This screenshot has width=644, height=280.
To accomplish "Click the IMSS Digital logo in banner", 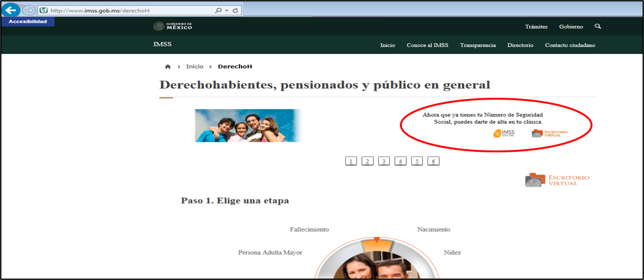I will [504, 133].
